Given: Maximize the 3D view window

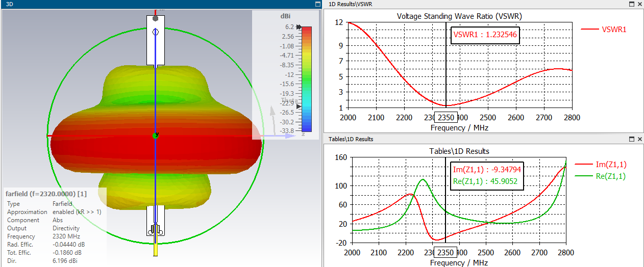Looking at the screenshot, I should [x=317, y=4].
